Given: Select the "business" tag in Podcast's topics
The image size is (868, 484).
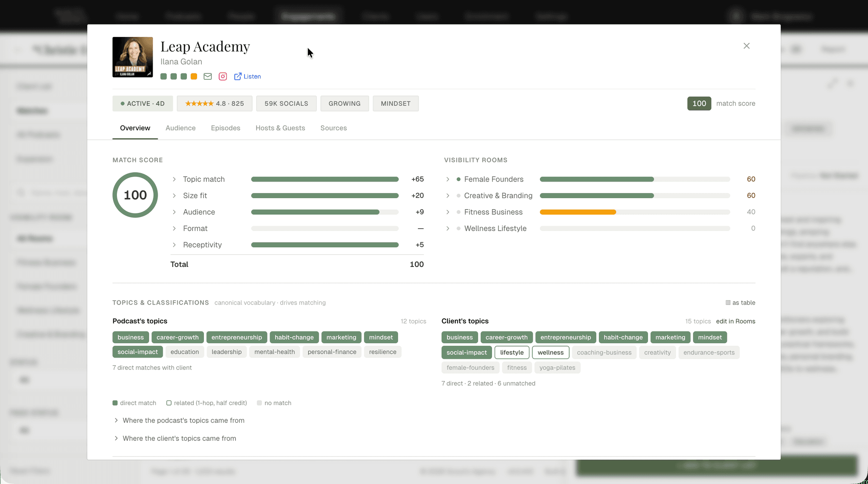Looking at the screenshot, I should point(131,337).
